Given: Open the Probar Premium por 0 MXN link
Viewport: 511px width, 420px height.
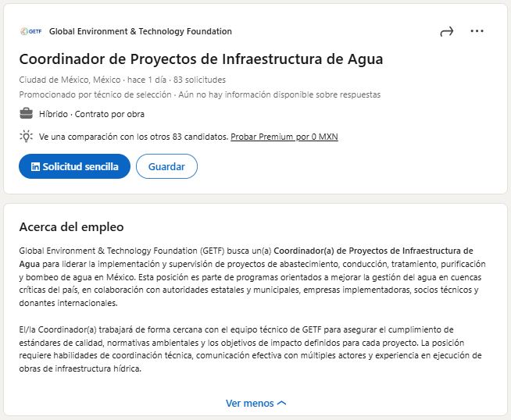Looking at the screenshot, I should point(284,137).
